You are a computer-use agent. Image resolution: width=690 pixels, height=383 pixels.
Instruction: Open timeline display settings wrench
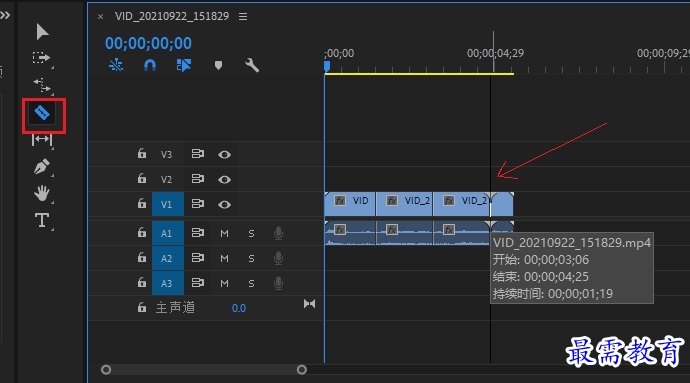(x=252, y=65)
